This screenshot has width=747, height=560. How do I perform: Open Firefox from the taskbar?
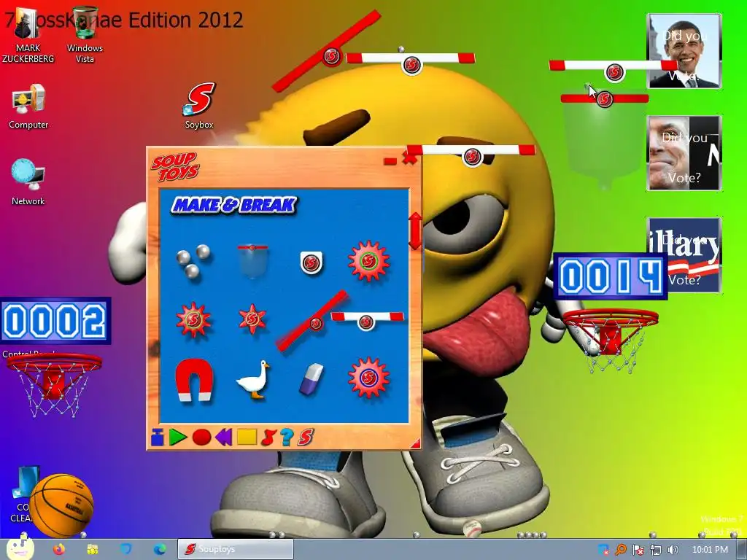59,550
